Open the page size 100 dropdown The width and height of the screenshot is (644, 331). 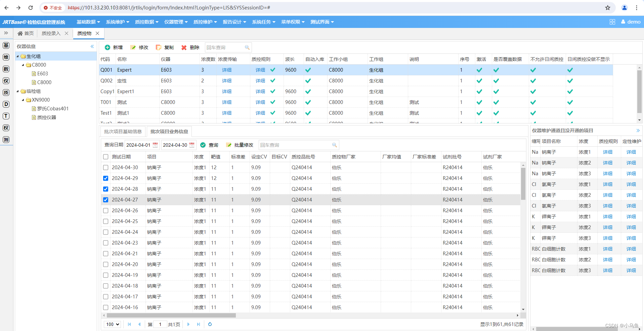(113, 324)
